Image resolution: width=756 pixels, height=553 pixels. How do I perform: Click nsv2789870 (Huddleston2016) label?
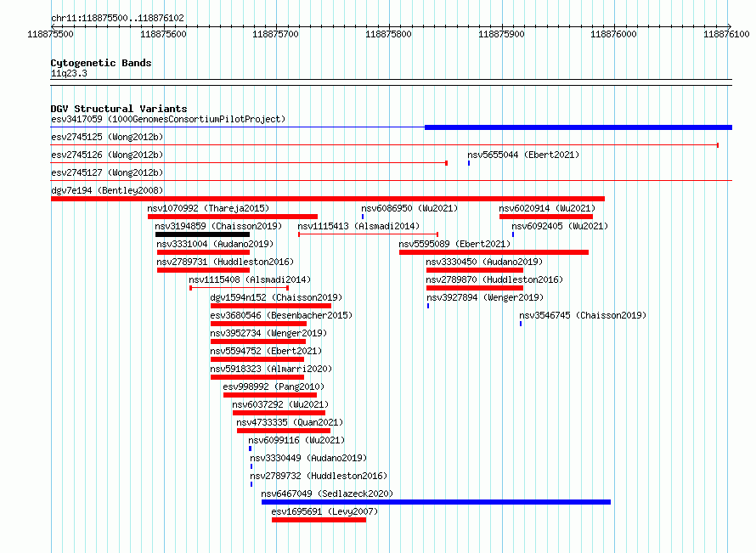pyautogui.click(x=494, y=279)
